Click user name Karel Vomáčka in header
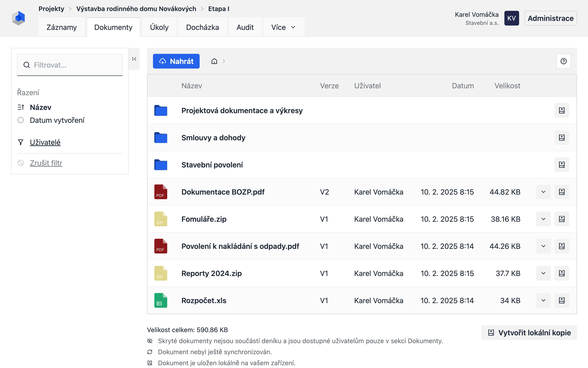The height and width of the screenshot is (368, 588). pyautogui.click(x=476, y=14)
